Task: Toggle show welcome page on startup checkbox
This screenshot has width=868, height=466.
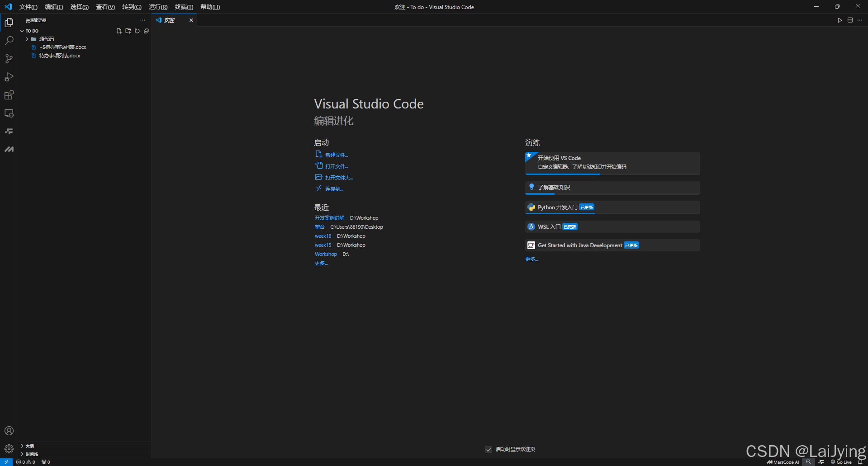Action: tap(489, 449)
